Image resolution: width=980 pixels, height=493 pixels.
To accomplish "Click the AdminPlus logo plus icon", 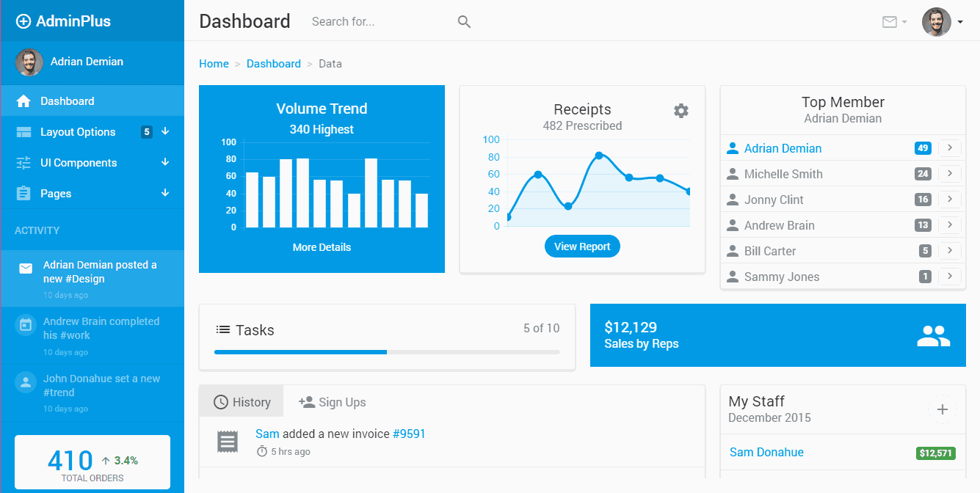I will coord(23,21).
